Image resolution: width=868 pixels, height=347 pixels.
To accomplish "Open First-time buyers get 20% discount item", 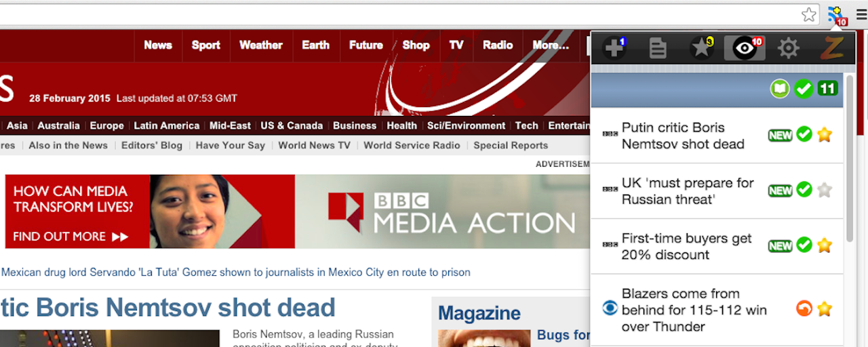I will (686, 247).
